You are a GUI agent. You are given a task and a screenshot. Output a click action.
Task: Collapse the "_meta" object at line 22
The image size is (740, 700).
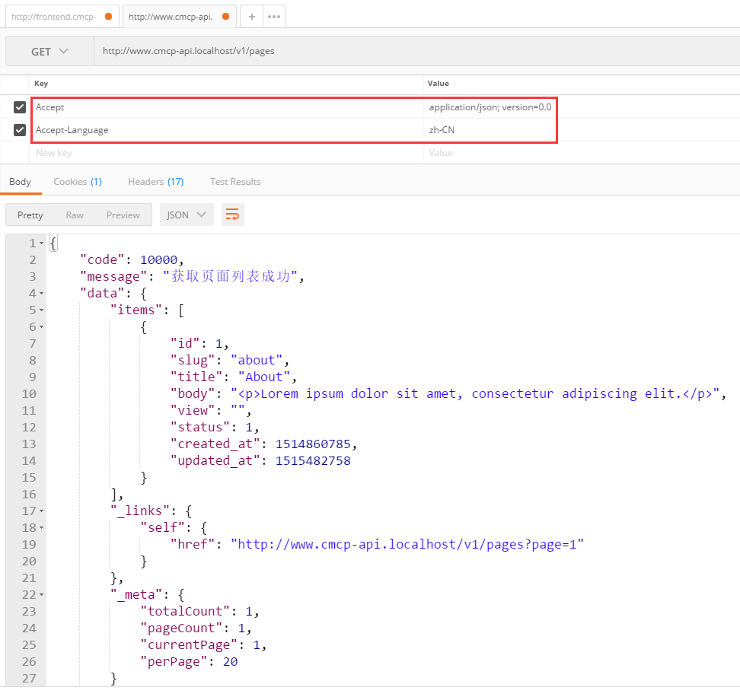(41, 595)
